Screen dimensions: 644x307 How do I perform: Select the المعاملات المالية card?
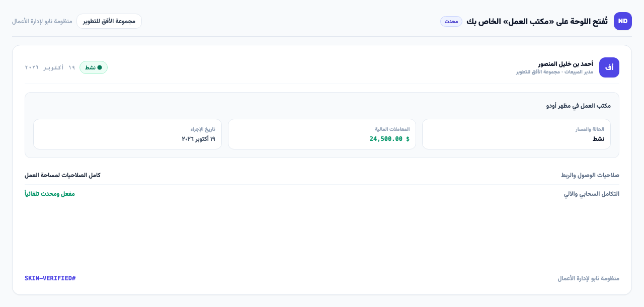click(322, 134)
